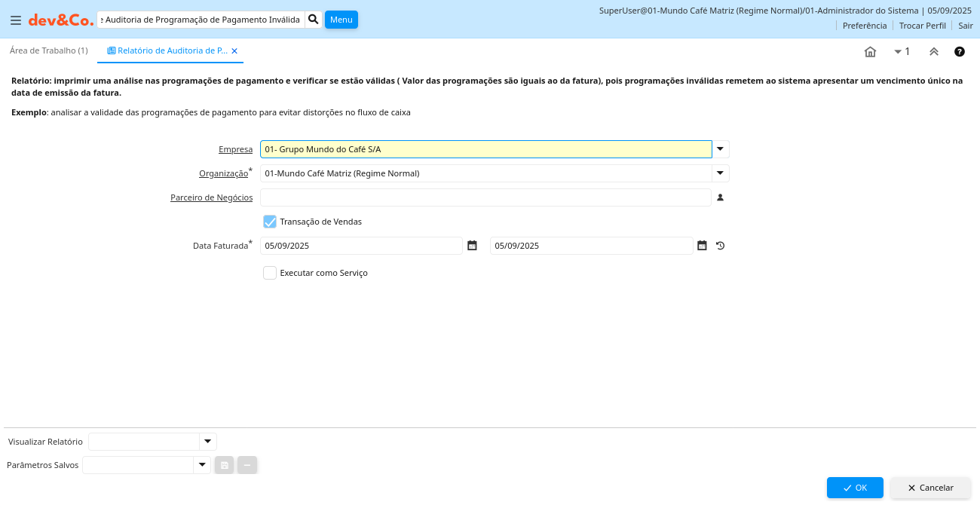The image size is (980, 508).
Task: Open calendar for second Data Faturada
Action: (x=702, y=246)
